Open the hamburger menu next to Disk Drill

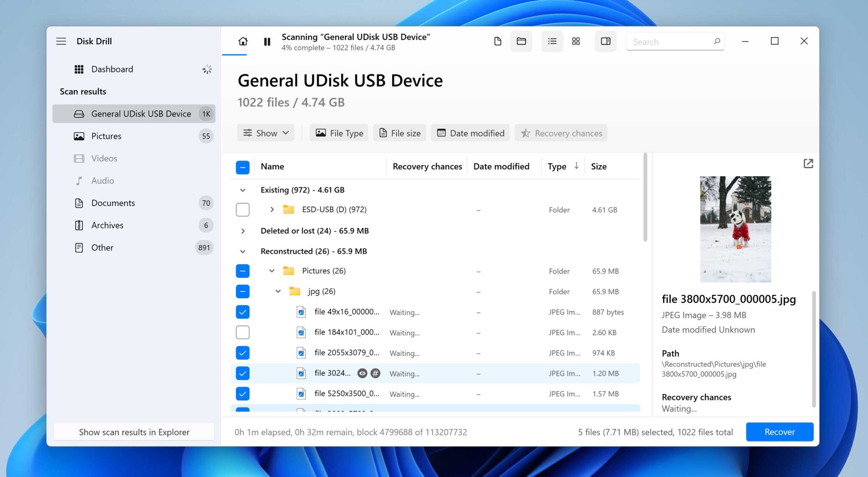coord(61,41)
